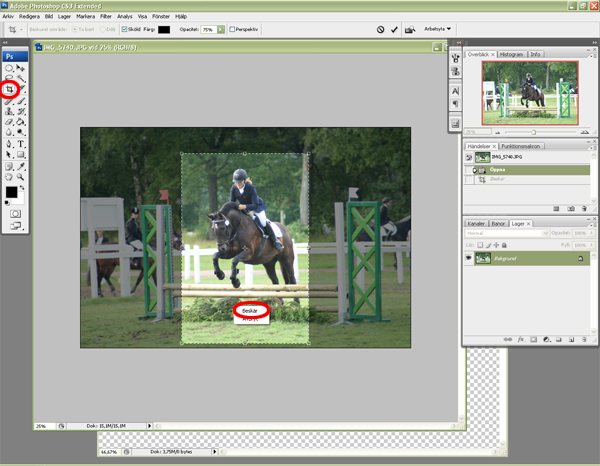Select the Lasso tool
Viewport: 600px width, 466px height.
tap(9, 78)
